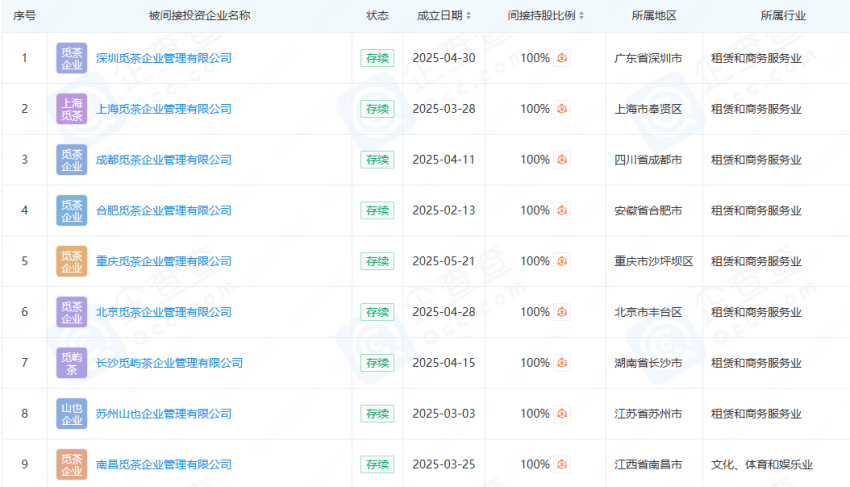850x487 pixels.
Task: Click the shareholding icon in 长沙觅屿茶 row
Action: [562, 363]
